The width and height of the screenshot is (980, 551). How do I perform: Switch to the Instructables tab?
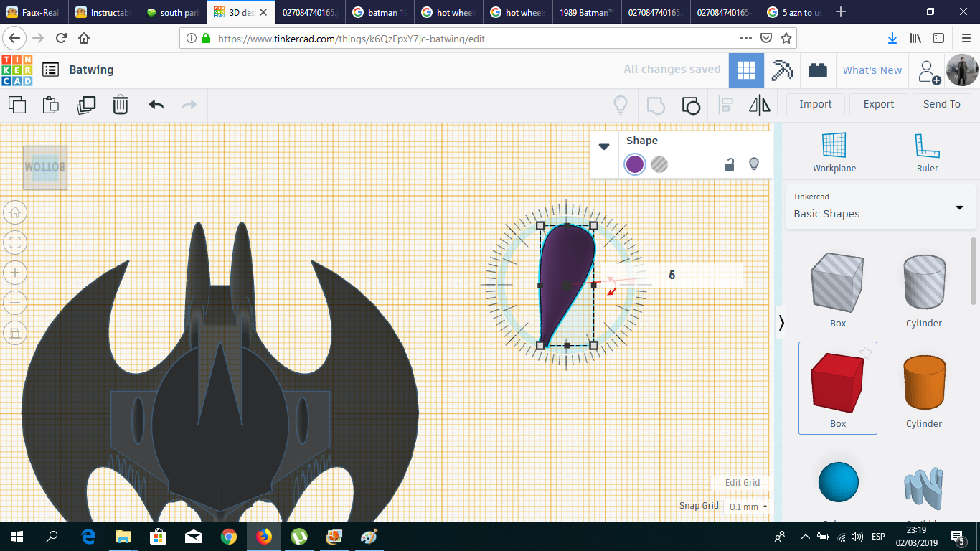pyautogui.click(x=105, y=12)
